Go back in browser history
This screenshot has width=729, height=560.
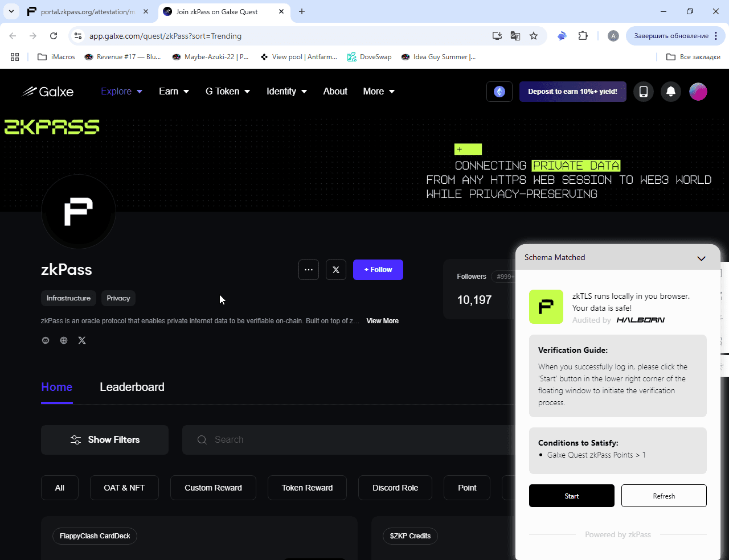click(13, 36)
